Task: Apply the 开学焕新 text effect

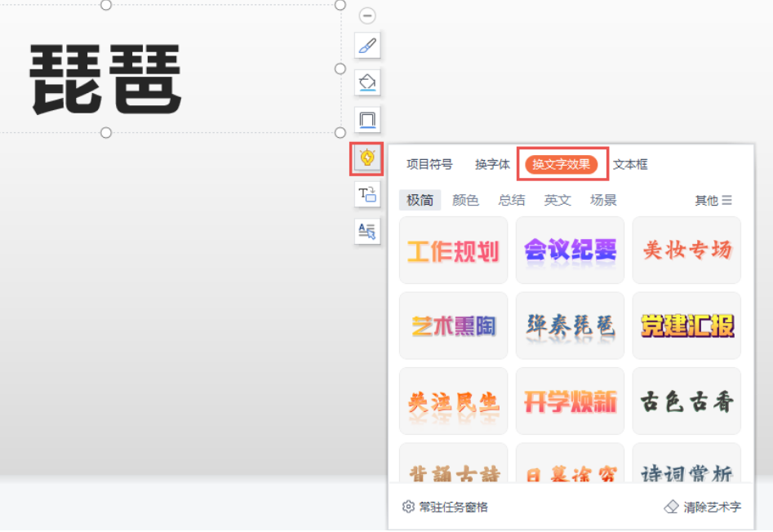Action: point(570,401)
